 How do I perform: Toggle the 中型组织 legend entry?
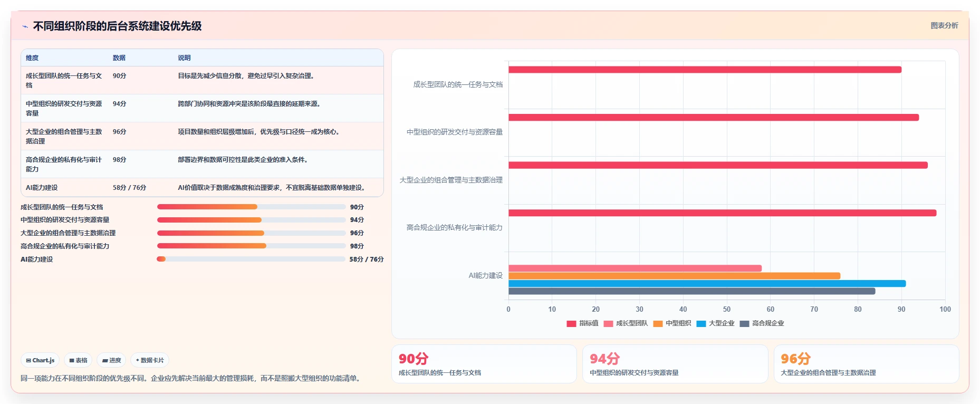672,323
